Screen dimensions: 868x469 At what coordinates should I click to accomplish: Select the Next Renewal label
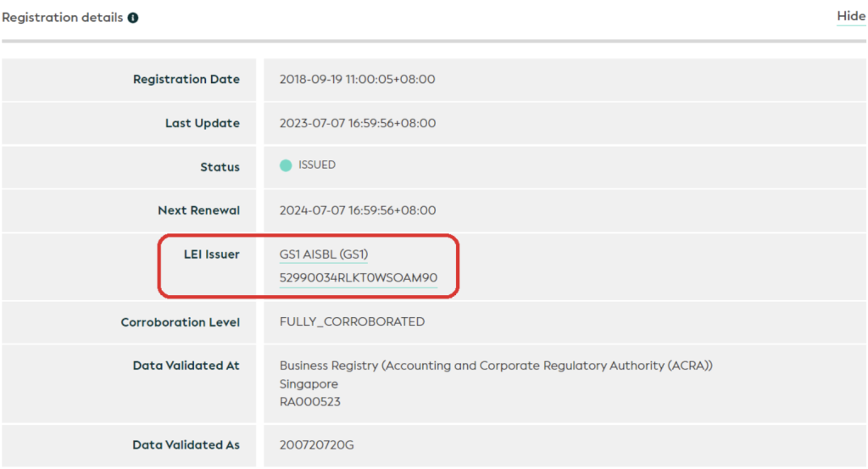tap(198, 210)
